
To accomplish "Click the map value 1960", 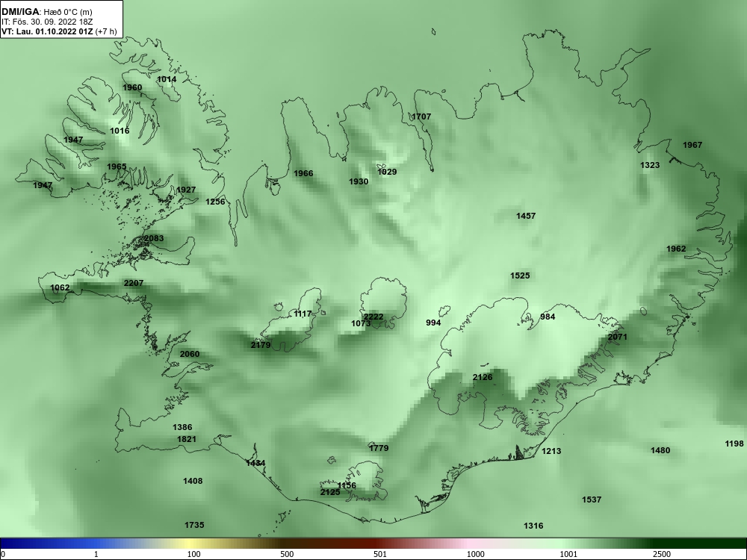I will point(132,87).
